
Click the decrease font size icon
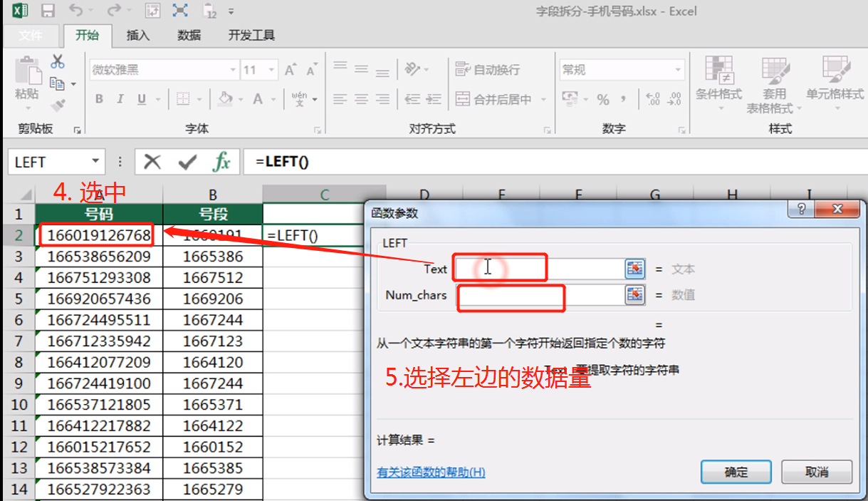pyautogui.click(x=312, y=70)
